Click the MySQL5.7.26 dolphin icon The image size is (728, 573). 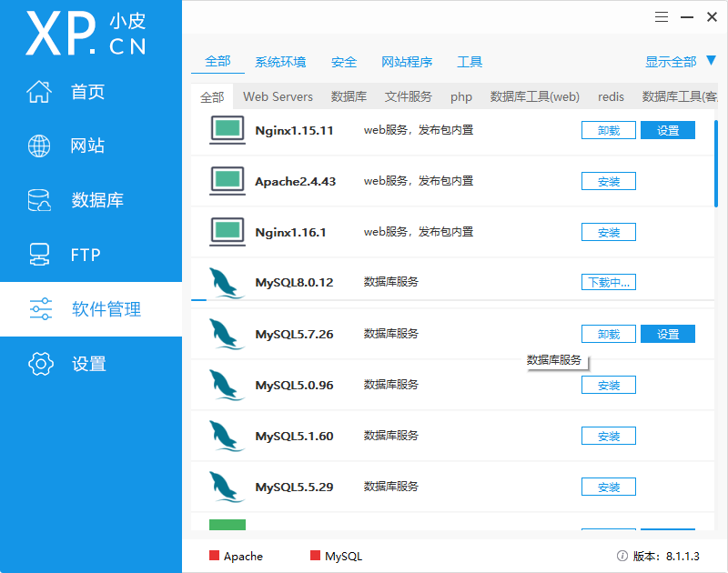click(x=226, y=334)
